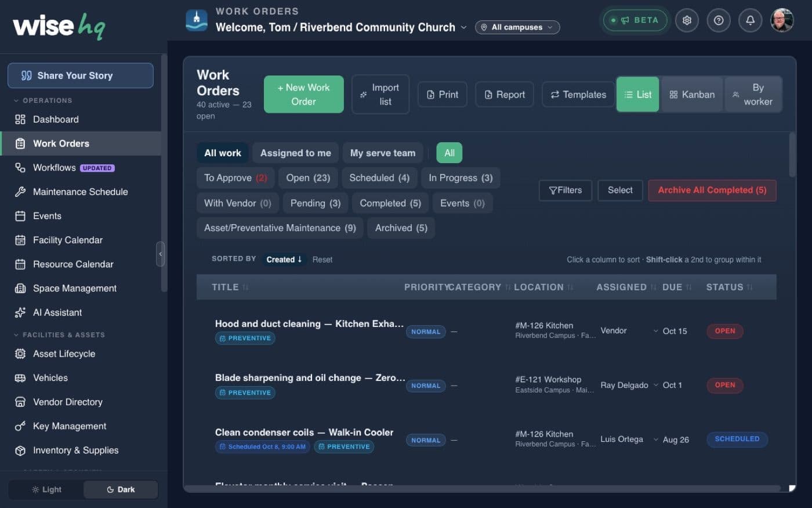Screen dimensions: 812x508
Task: Switch to Dark theme
Action: [x=121, y=489]
